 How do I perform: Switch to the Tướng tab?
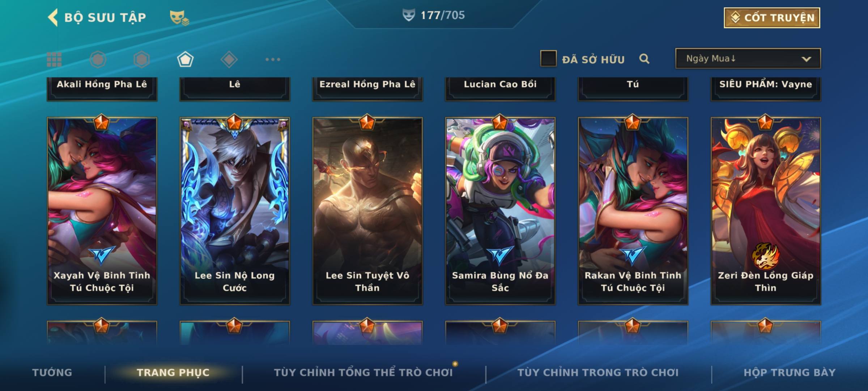coord(52,372)
